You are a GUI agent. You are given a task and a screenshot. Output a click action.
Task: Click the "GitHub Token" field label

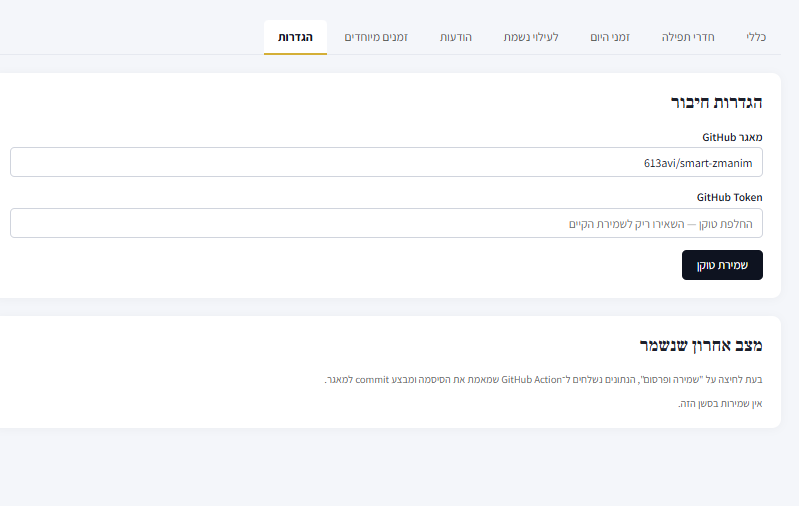[729, 198]
